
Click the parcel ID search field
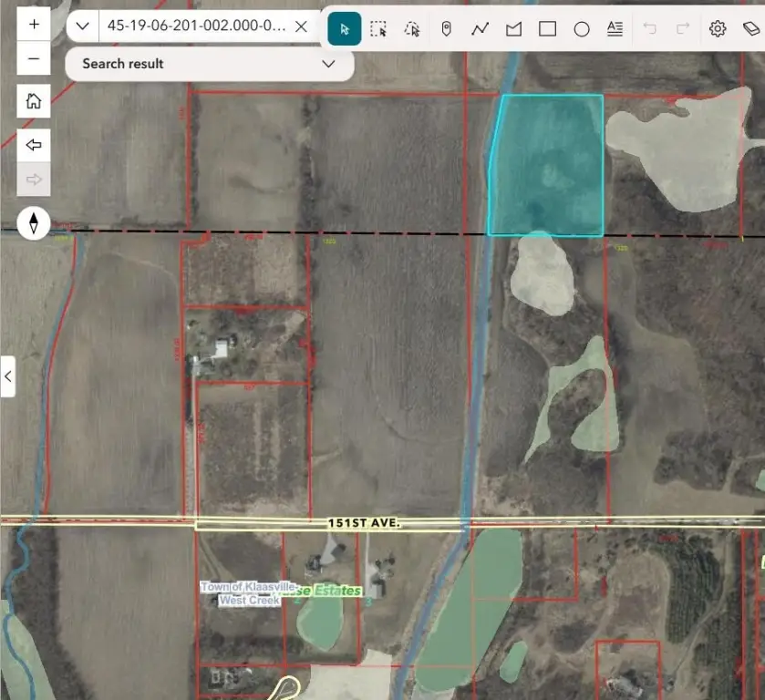(x=195, y=26)
